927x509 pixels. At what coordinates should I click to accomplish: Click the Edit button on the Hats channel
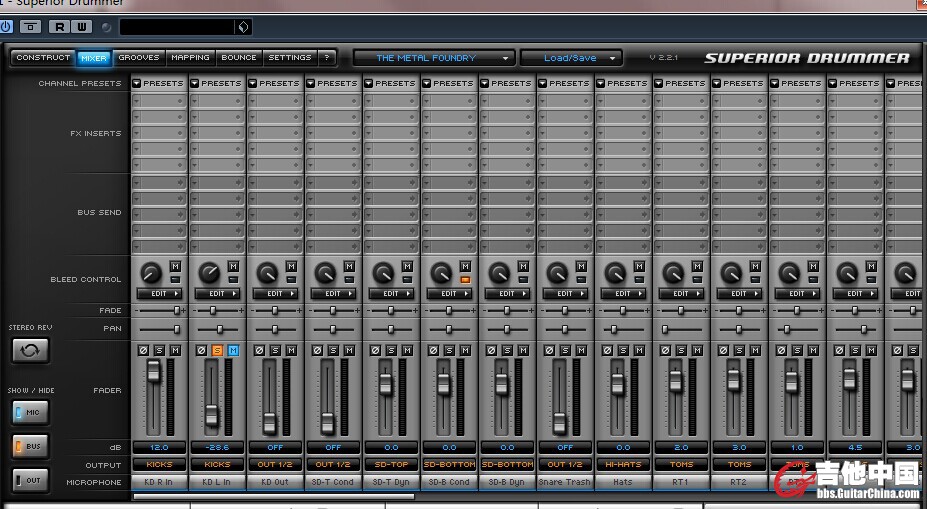(623, 294)
